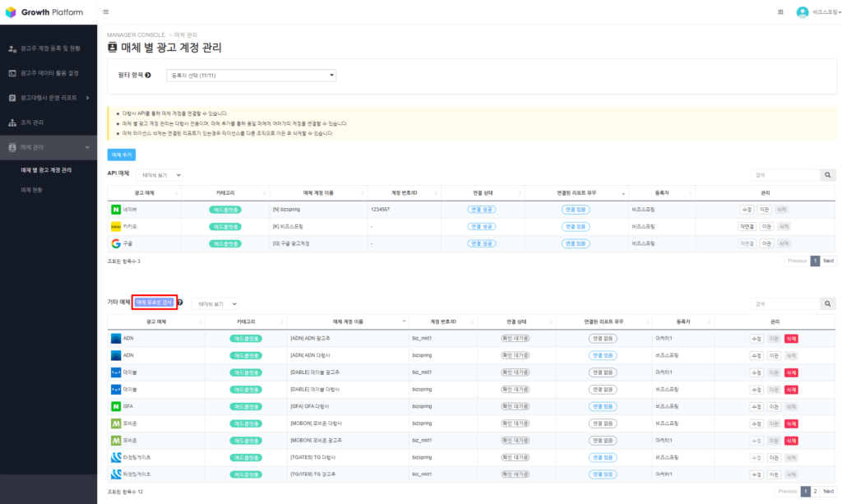Click the hamburger menu icon
The height and width of the screenshot is (504, 842).
coord(106,12)
